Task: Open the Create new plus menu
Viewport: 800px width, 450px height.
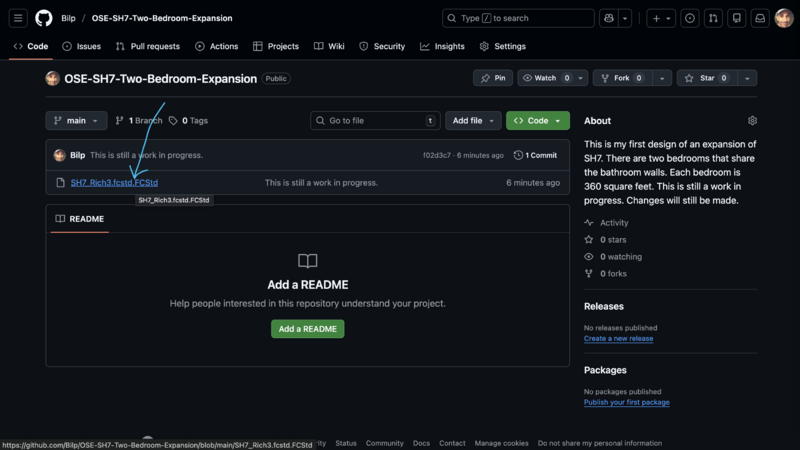Action: pyautogui.click(x=661, y=18)
